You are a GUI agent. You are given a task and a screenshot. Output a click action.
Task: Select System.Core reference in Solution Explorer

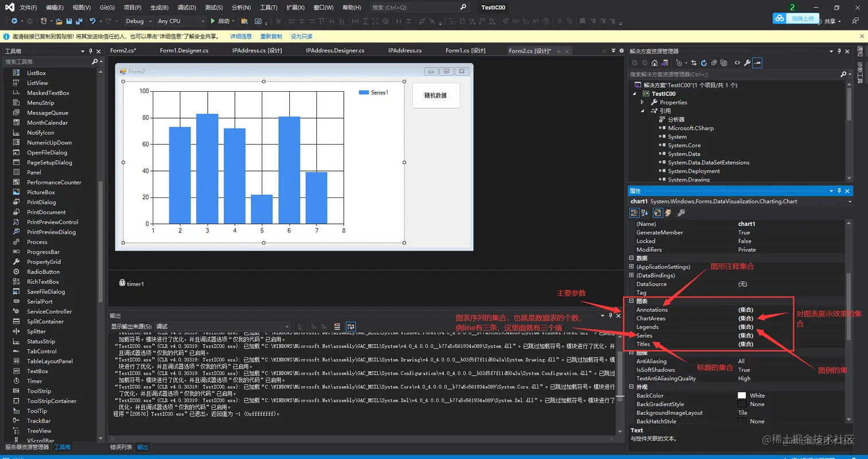coord(684,145)
